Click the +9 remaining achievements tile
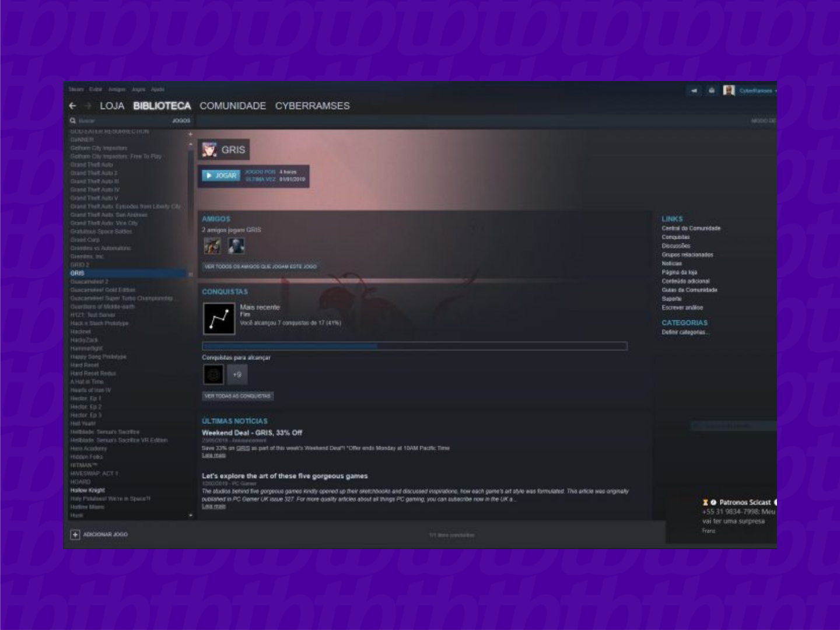 237,374
